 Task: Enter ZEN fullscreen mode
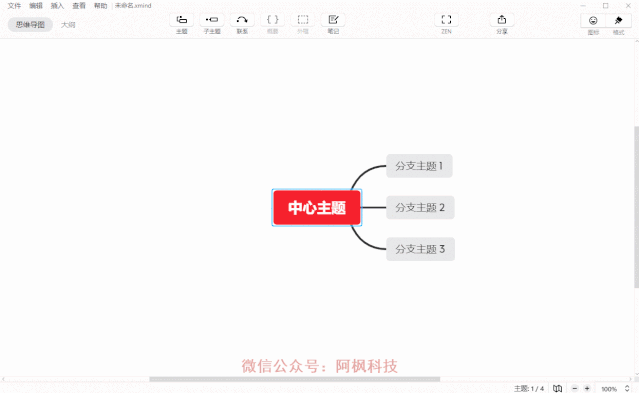[446, 20]
